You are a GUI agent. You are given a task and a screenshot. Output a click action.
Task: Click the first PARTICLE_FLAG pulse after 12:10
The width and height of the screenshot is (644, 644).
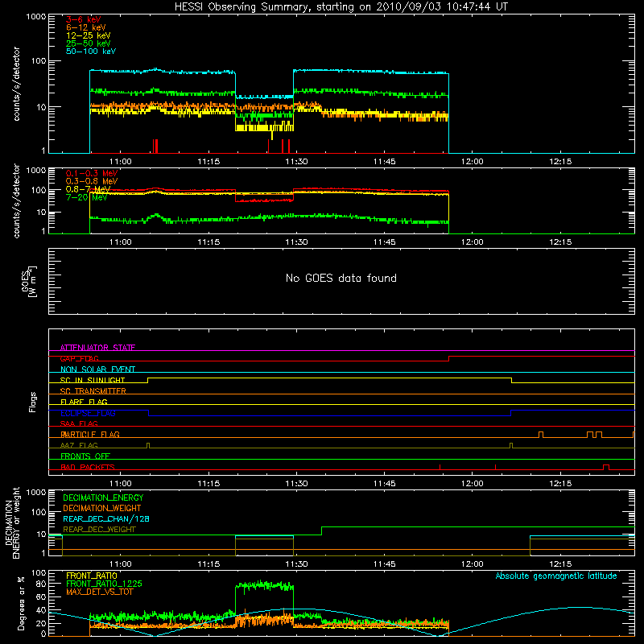[541, 435]
